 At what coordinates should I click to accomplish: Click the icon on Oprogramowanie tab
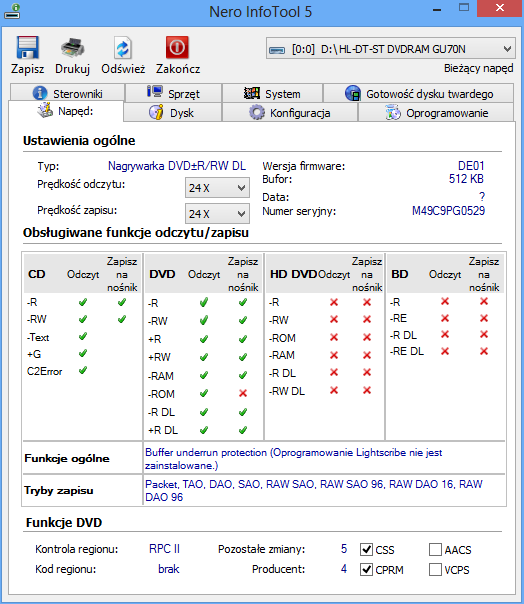393,113
